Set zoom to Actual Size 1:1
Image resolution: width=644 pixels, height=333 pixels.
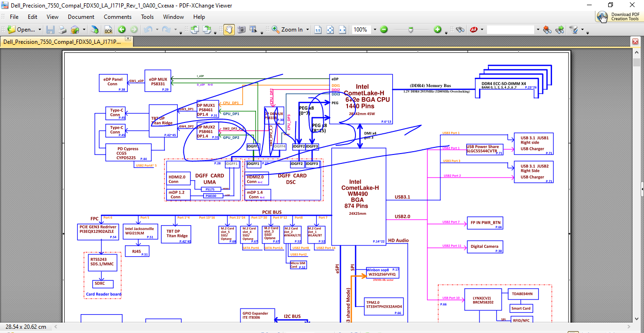(318, 29)
